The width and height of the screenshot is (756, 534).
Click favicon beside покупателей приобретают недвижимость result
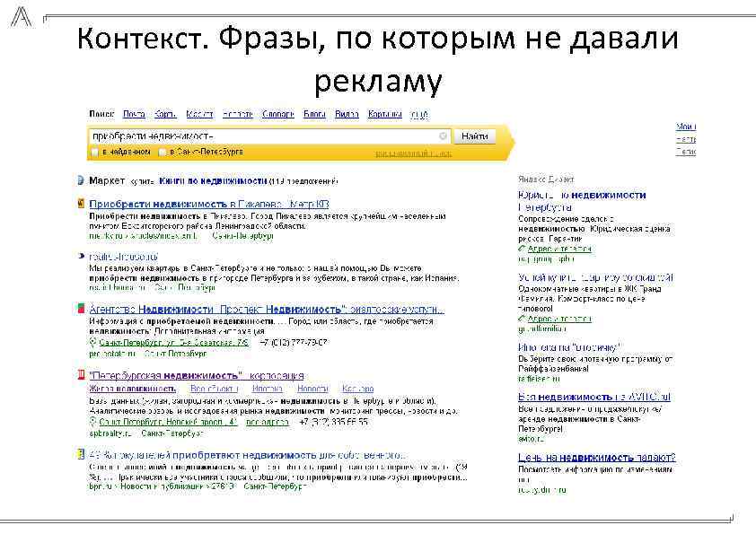click(x=81, y=454)
